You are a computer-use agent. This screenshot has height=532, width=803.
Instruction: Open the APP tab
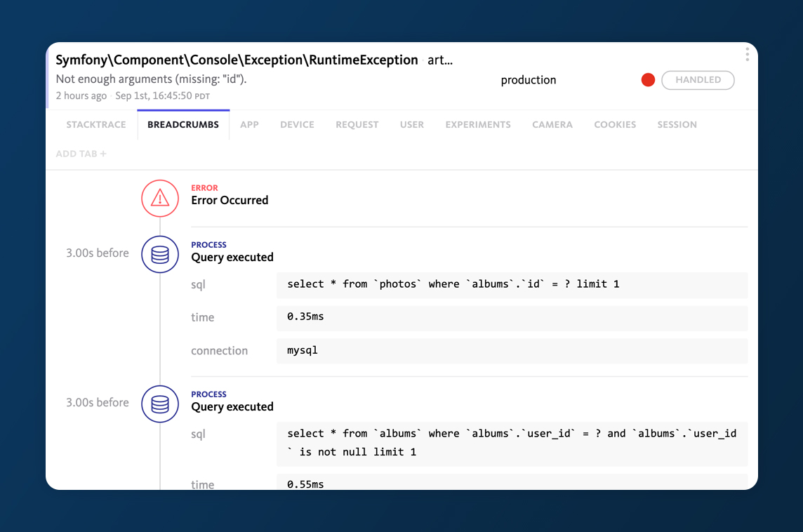tap(249, 124)
